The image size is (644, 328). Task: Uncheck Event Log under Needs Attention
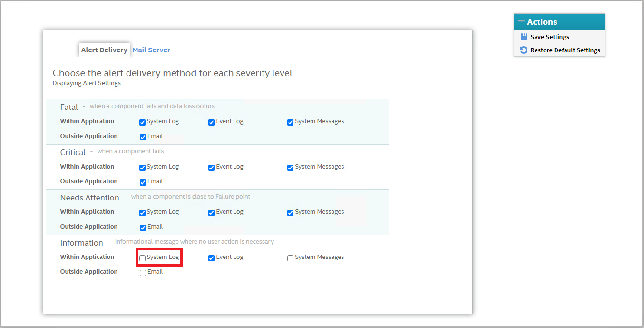pyautogui.click(x=212, y=213)
